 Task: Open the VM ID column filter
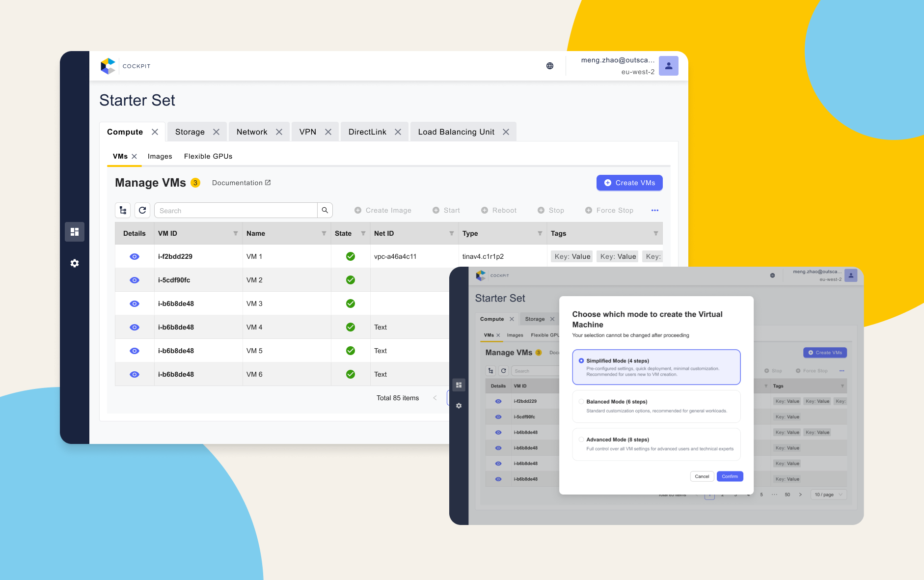coord(236,233)
